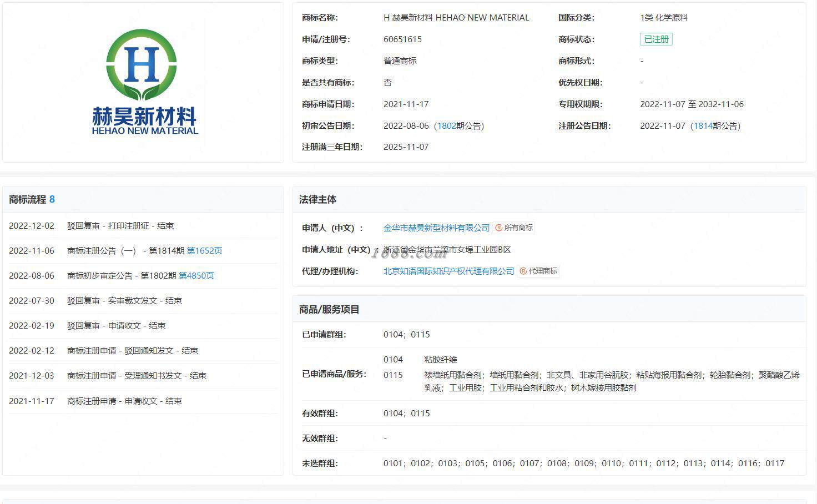Open the 1814 期公告 issue link
817x504 pixels.
[x=703, y=126]
